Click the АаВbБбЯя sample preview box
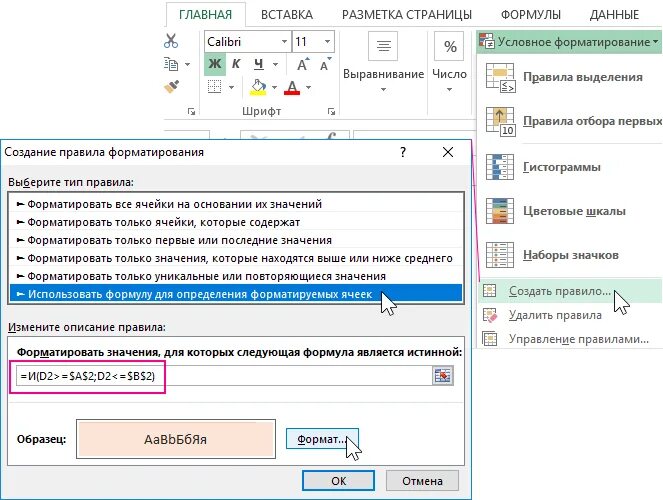 176,439
